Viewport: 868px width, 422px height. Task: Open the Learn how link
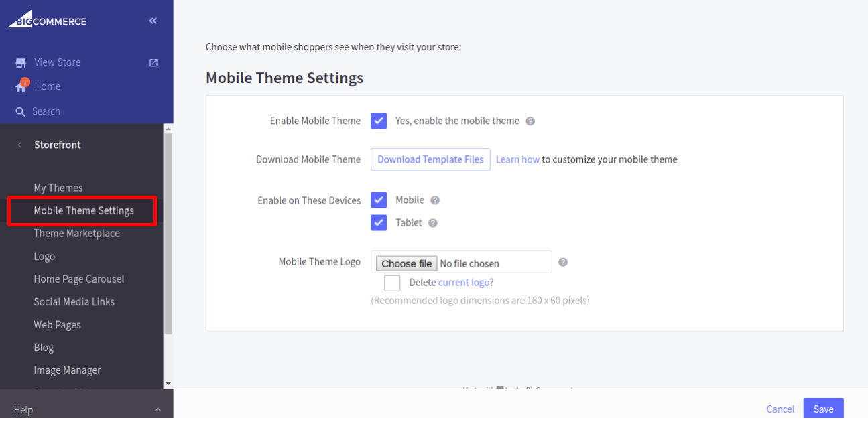[517, 159]
